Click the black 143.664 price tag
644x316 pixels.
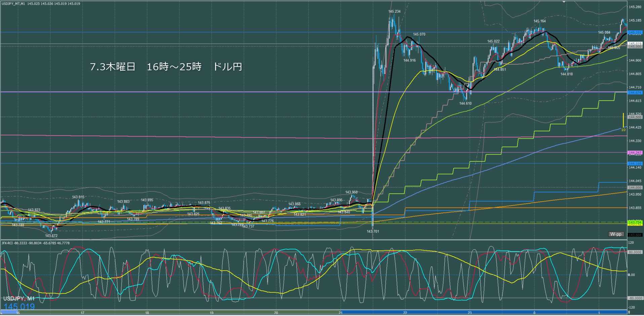tap(635, 235)
